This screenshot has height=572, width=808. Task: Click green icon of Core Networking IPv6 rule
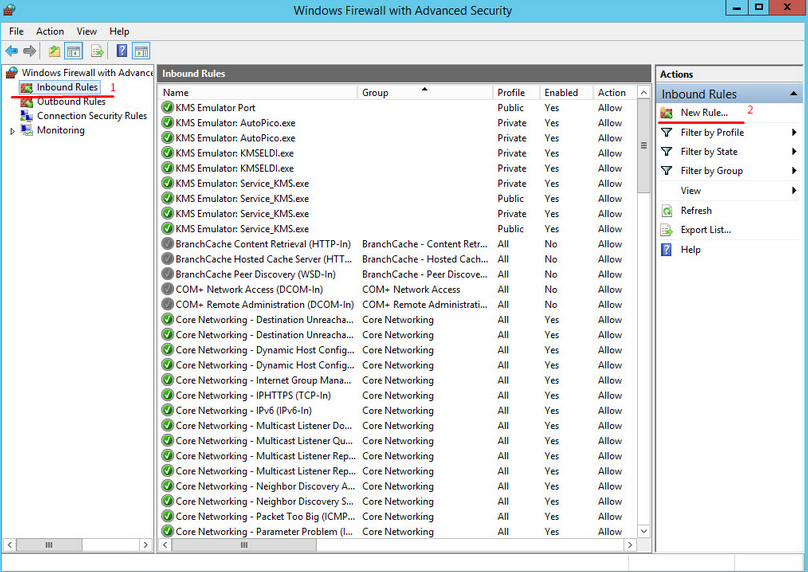167,410
